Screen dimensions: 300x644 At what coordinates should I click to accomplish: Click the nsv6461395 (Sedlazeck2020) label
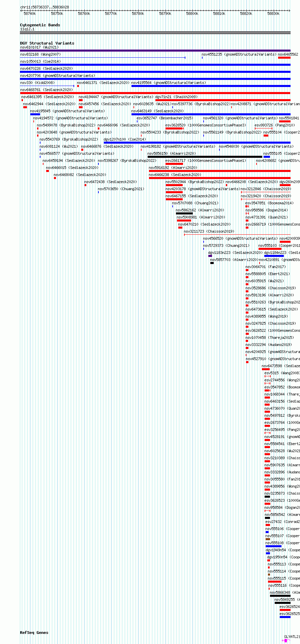tap(48, 97)
